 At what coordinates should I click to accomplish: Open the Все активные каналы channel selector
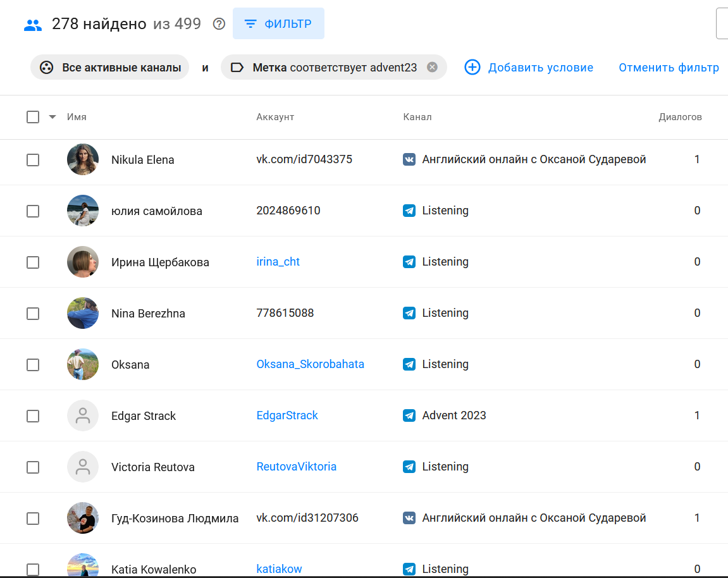point(121,67)
